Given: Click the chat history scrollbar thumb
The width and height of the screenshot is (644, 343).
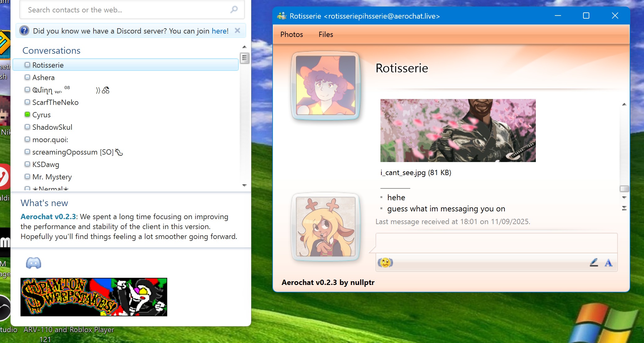Looking at the screenshot, I should (x=624, y=189).
